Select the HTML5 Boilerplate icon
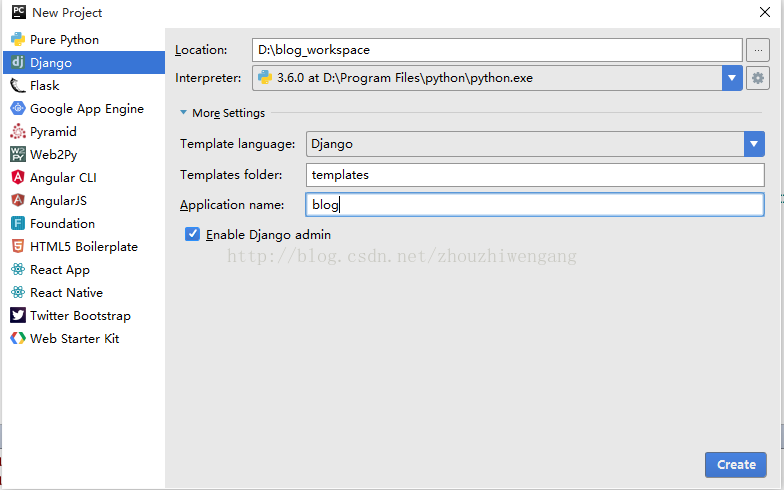784x490 pixels. (18, 246)
